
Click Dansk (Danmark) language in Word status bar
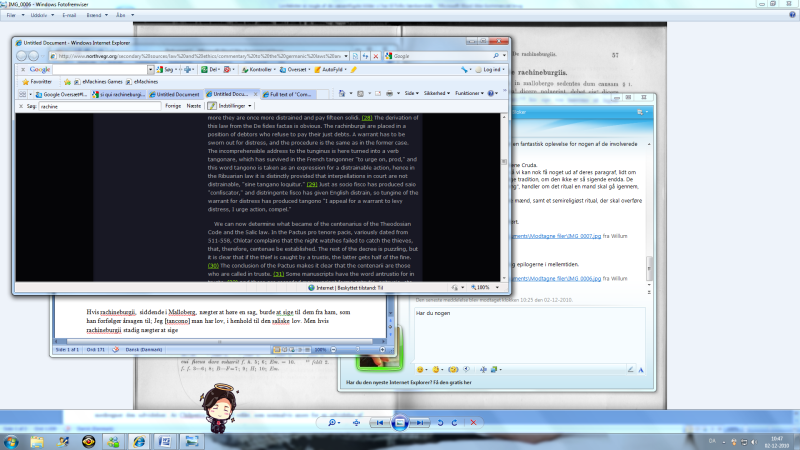144,350
